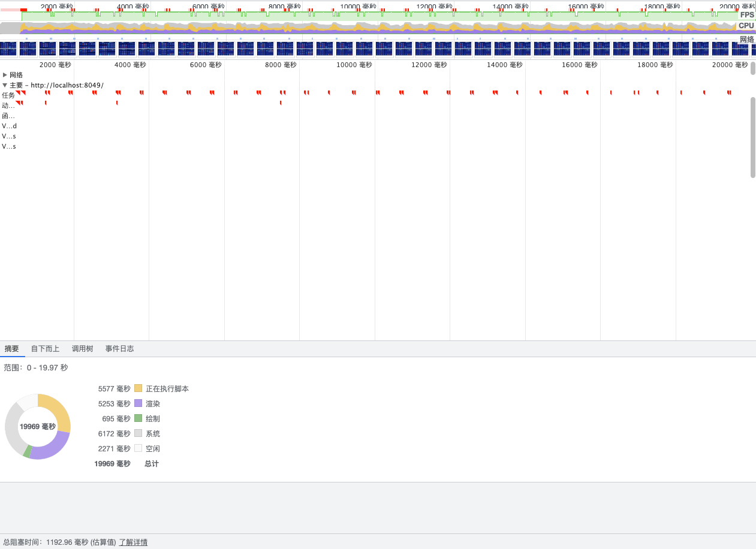Open the 自下而上 tab
The image size is (756, 549).
tap(46, 348)
